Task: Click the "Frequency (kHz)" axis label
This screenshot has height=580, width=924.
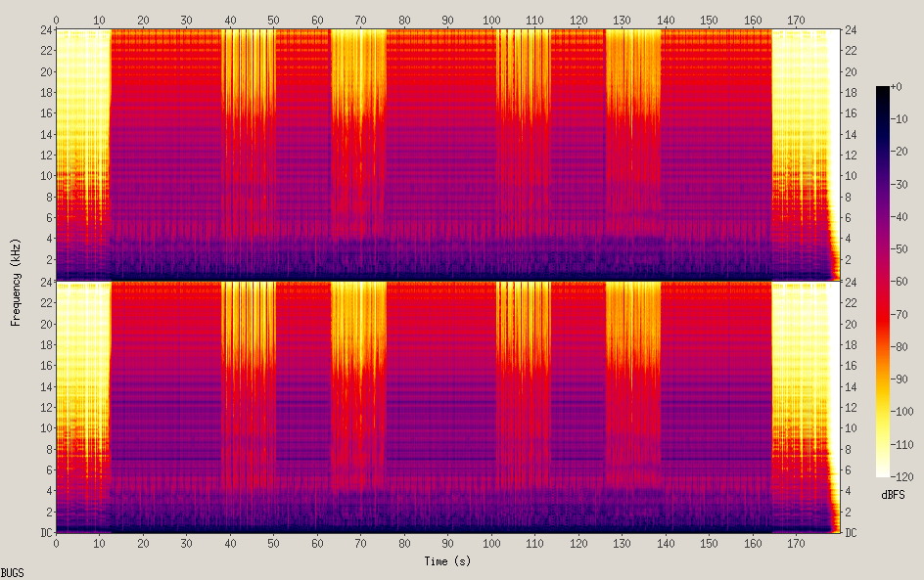Action: 16,282
